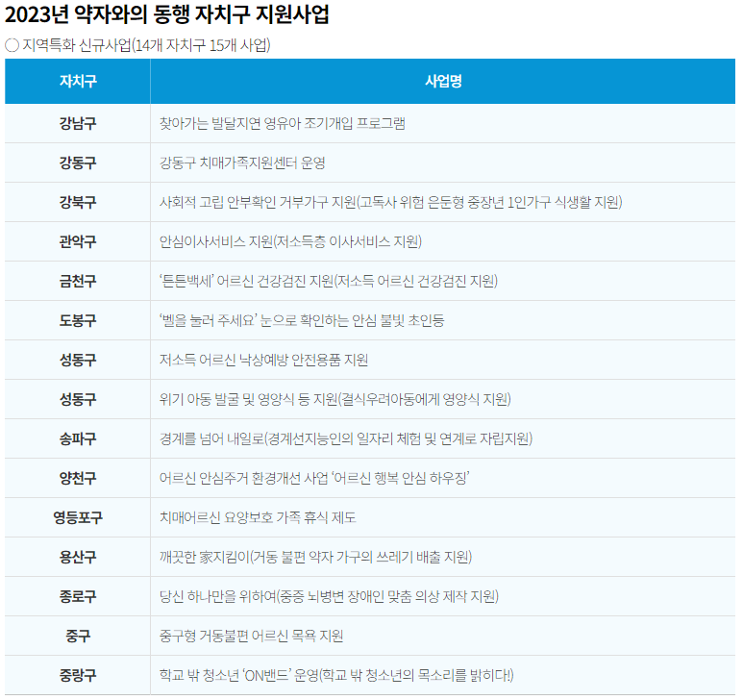This screenshot has height=700, width=743.
Task: Click '위기 아동 발굴 및 영양식 등 지원' cell
Action: pos(443,399)
